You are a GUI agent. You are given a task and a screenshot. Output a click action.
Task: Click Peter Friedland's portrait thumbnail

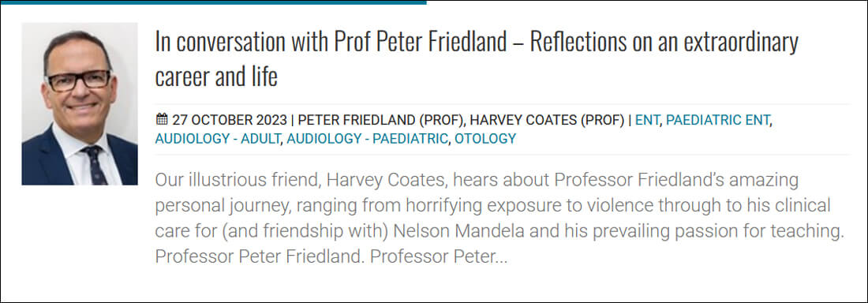tap(80, 103)
